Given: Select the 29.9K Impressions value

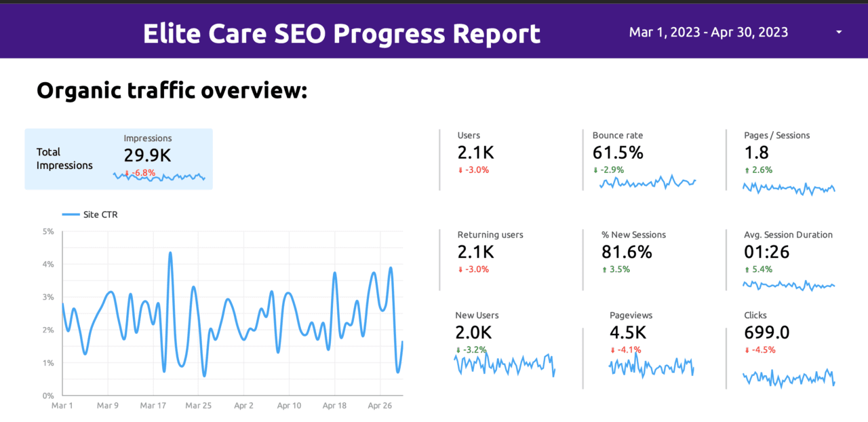Looking at the screenshot, I should 147,155.
